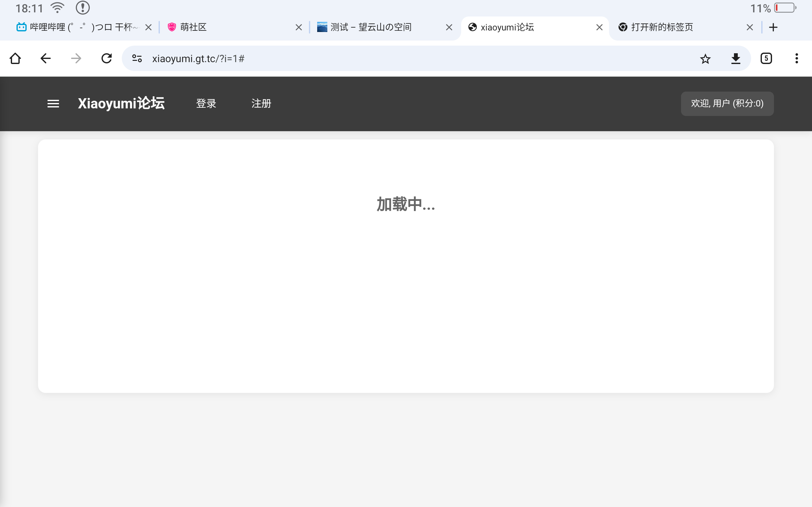The width and height of the screenshot is (812, 507).
Task: Click the 欢迎, 用户 (积分:0) button
Action: pyautogui.click(x=727, y=104)
